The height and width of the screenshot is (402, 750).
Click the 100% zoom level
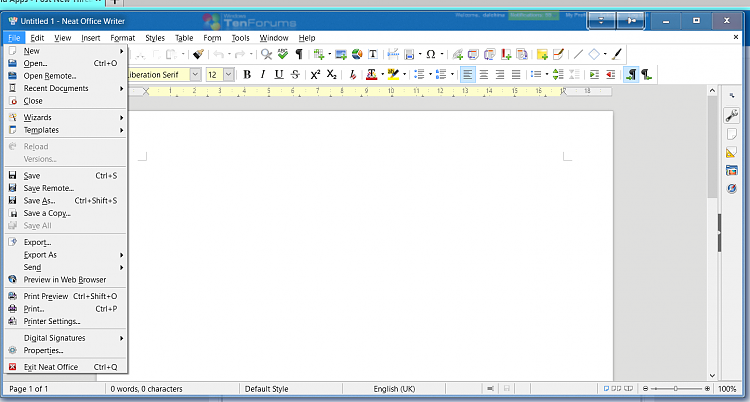(727, 389)
